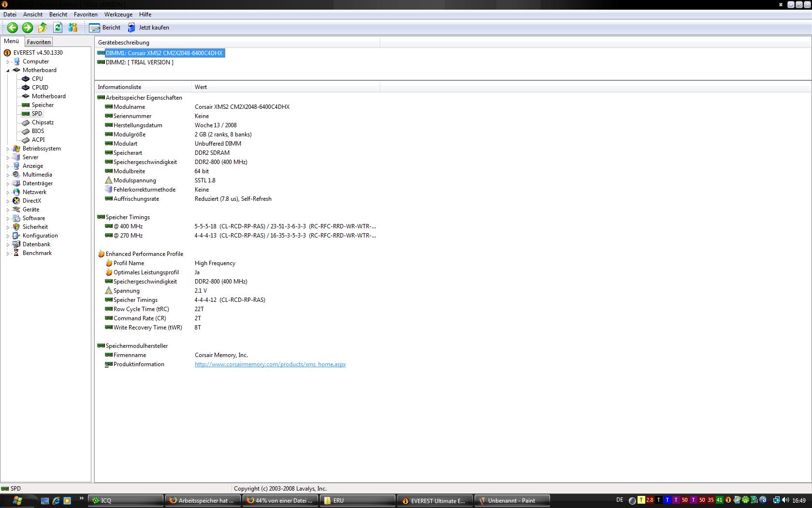Click the Geräte icon in the tree
812x508 pixels.
[x=16, y=209]
